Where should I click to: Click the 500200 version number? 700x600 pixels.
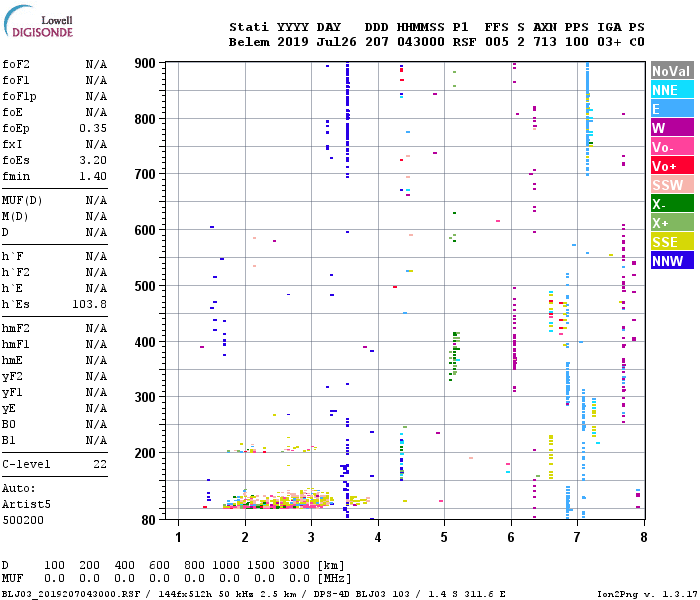(x=23, y=520)
